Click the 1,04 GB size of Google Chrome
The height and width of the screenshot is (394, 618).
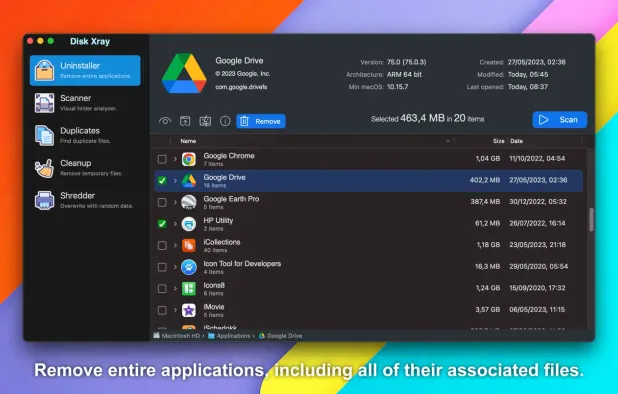pyautogui.click(x=488, y=158)
